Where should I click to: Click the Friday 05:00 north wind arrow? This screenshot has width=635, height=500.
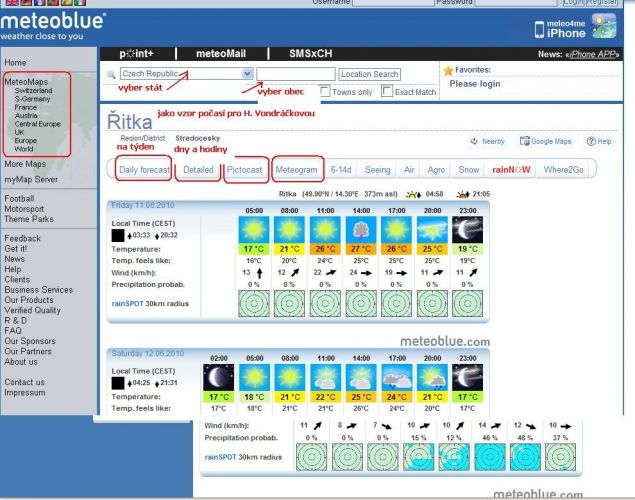[260, 273]
